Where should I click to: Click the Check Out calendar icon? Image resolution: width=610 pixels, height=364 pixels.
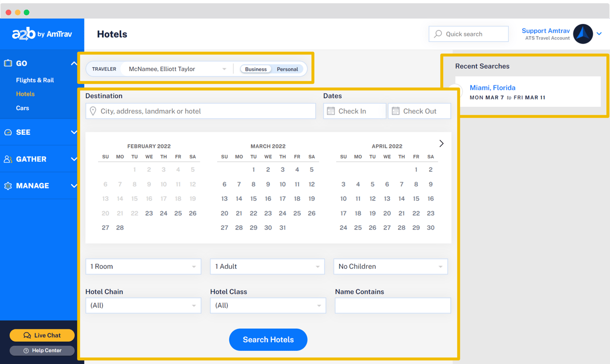395,111
